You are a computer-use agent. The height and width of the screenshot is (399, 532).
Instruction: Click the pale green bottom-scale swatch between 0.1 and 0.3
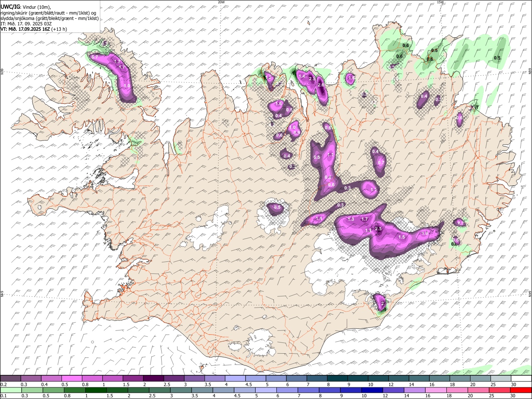pos(11,390)
